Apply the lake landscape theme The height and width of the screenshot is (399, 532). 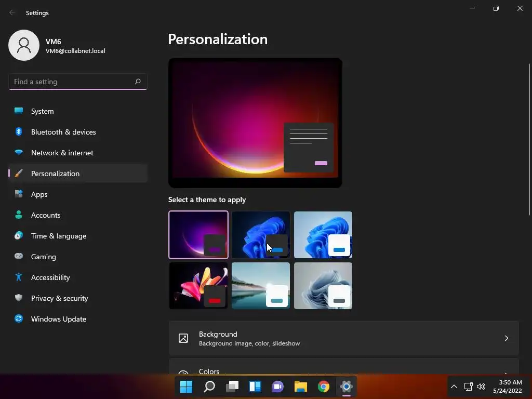click(x=261, y=286)
